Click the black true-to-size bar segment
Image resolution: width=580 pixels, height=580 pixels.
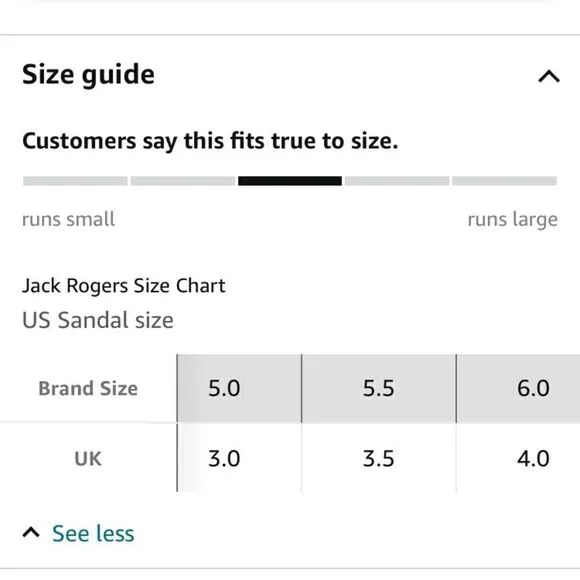[290, 181]
